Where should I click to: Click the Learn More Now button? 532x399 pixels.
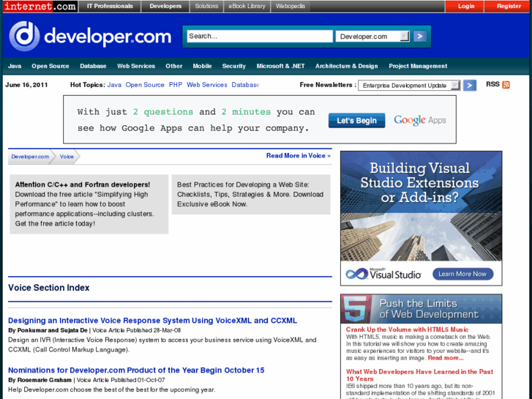coord(462,274)
